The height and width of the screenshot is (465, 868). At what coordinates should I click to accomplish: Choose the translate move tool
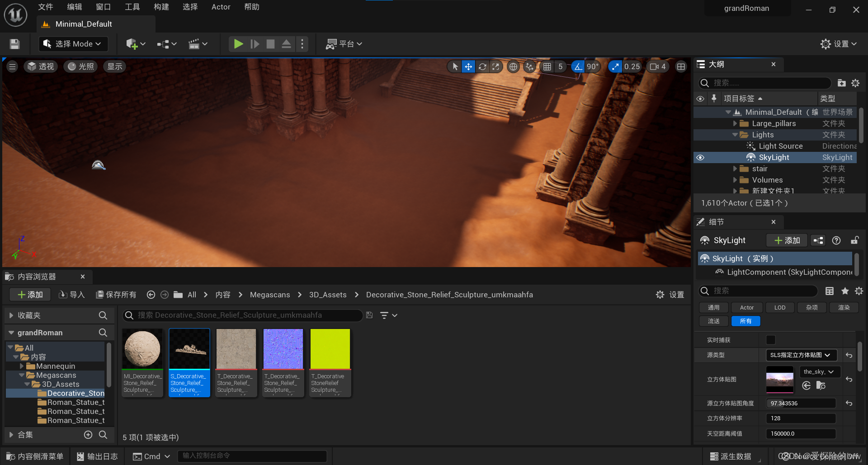468,67
